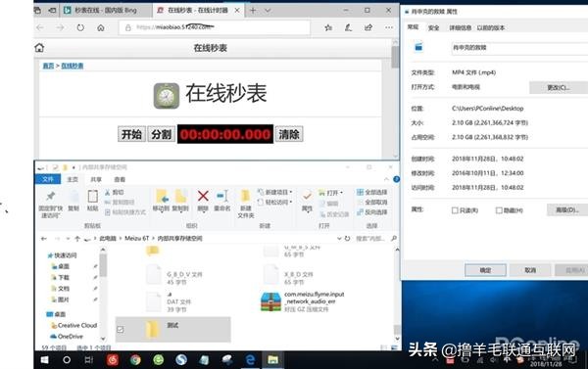The width and height of the screenshot is (588, 369).
Task: Click the 粘贴 paste icon in the ribbon
Action: 92,196
